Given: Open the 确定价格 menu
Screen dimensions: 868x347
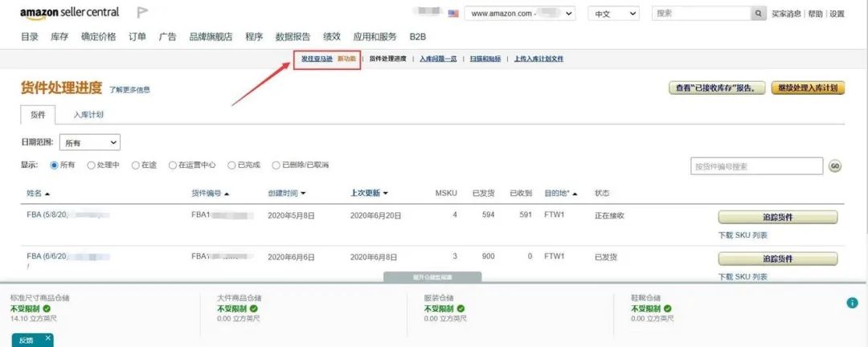Looking at the screenshot, I should 99,37.
